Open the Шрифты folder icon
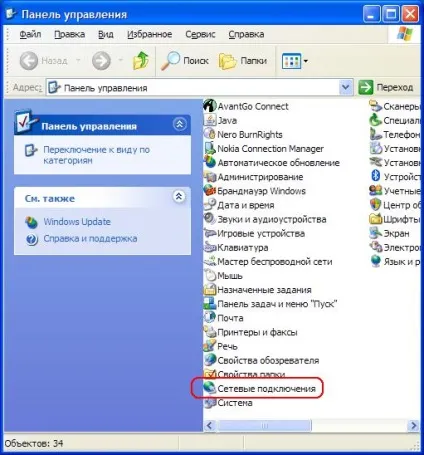 (376, 219)
